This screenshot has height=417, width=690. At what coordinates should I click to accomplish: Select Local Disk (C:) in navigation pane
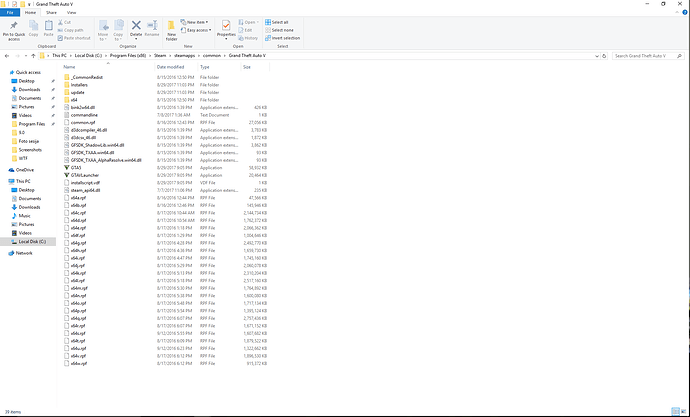[x=29, y=241]
